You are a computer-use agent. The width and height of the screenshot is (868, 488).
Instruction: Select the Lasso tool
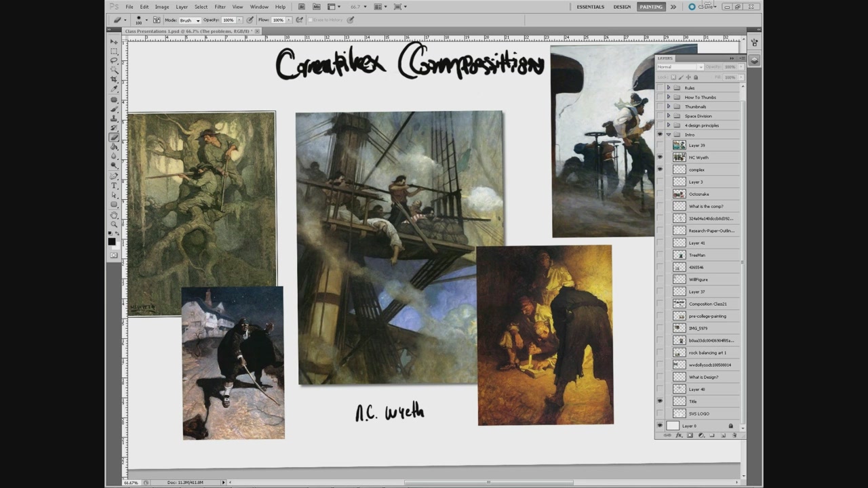[115, 60]
